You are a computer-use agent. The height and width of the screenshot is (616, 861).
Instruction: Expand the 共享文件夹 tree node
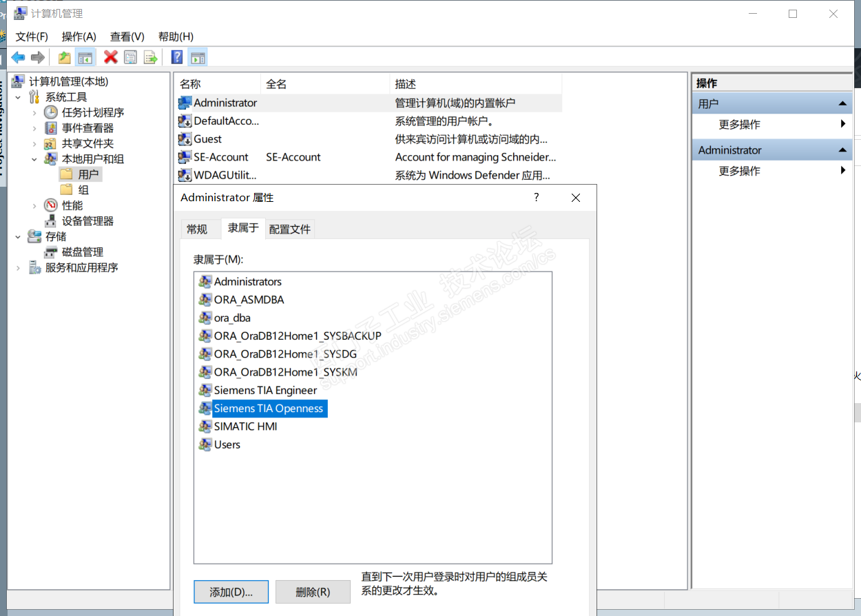click(34, 143)
